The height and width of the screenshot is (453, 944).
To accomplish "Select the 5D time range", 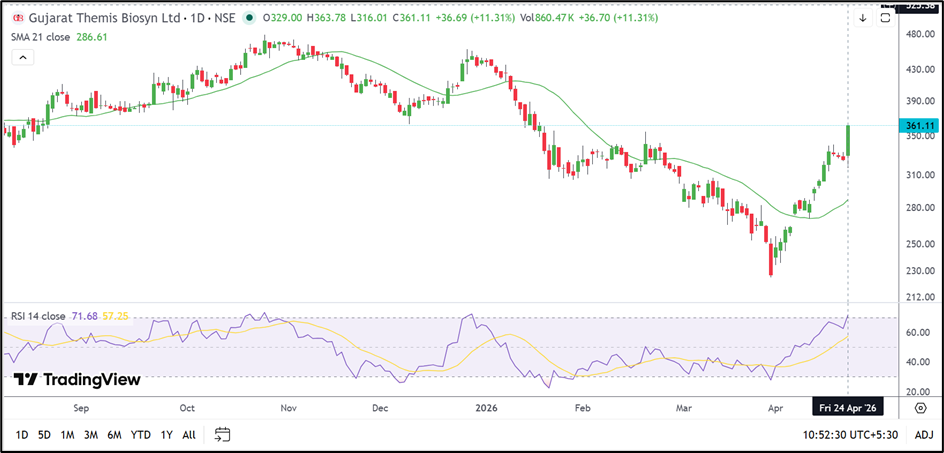I will tap(44, 434).
